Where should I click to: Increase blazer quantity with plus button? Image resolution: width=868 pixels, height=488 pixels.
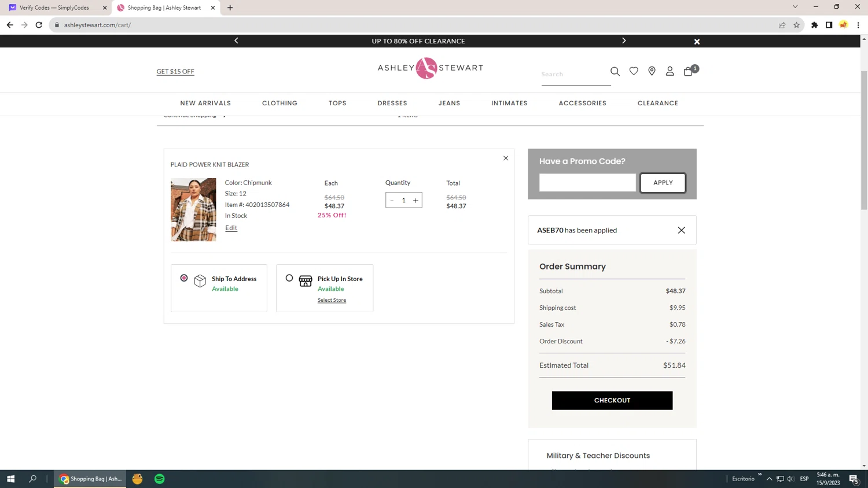coord(415,200)
